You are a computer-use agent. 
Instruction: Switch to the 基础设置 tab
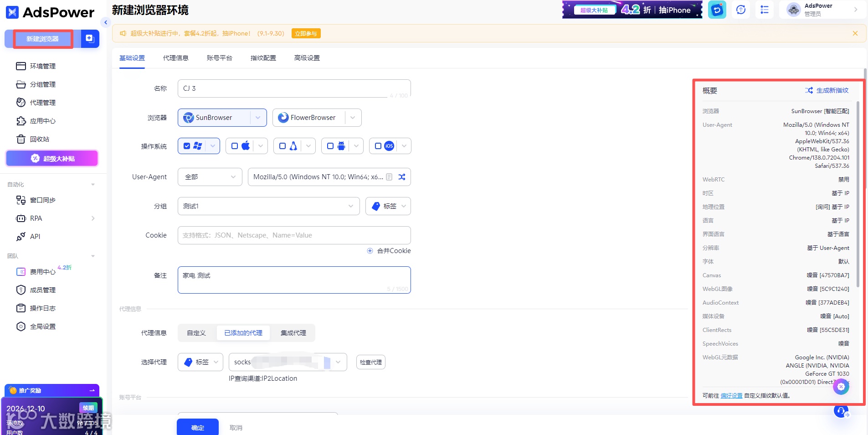[x=132, y=58]
